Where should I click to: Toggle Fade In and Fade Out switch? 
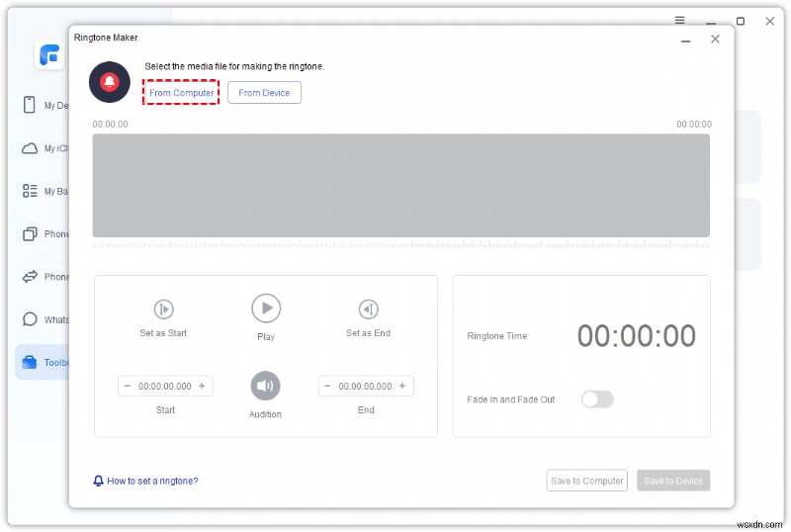click(597, 399)
